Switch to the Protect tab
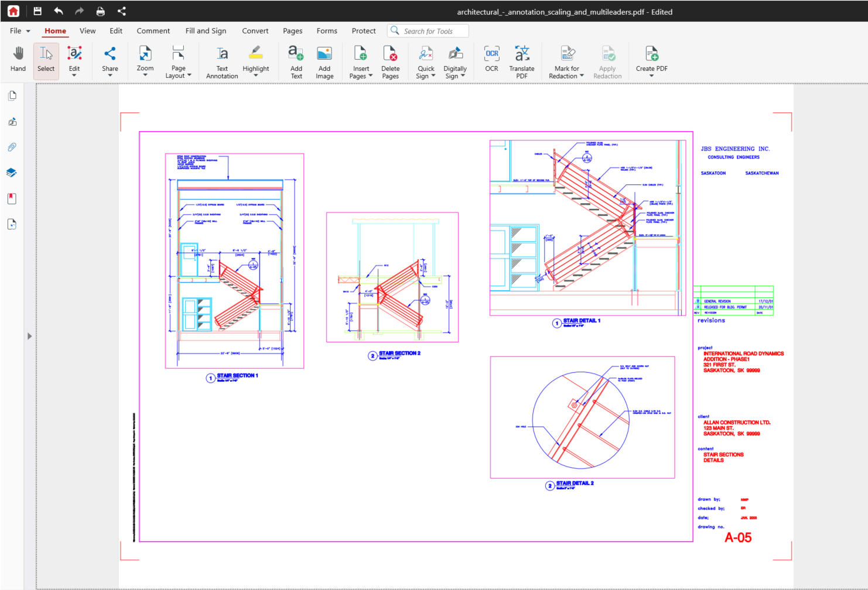This screenshot has height=590, width=868. 364,31
